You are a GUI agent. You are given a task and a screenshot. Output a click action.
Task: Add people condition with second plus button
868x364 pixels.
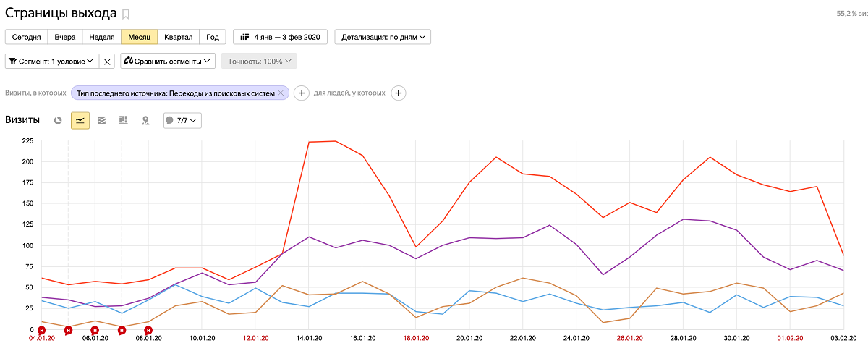click(x=399, y=93)
